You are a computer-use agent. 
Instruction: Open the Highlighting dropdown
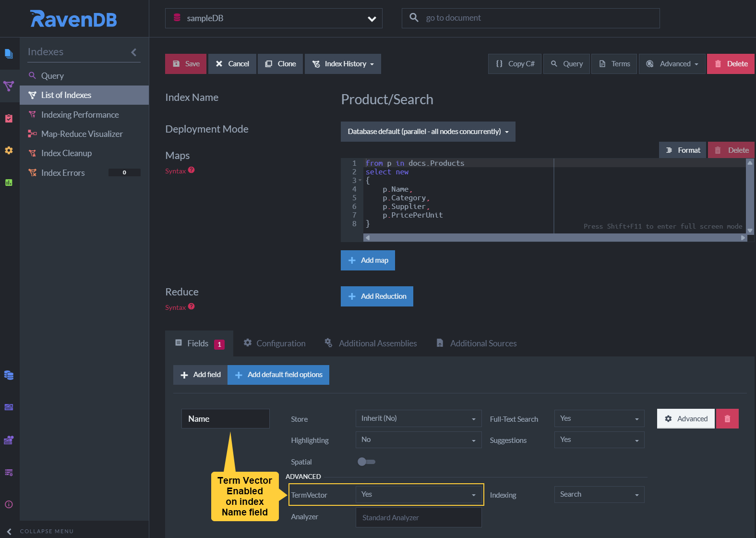[419, 440]
